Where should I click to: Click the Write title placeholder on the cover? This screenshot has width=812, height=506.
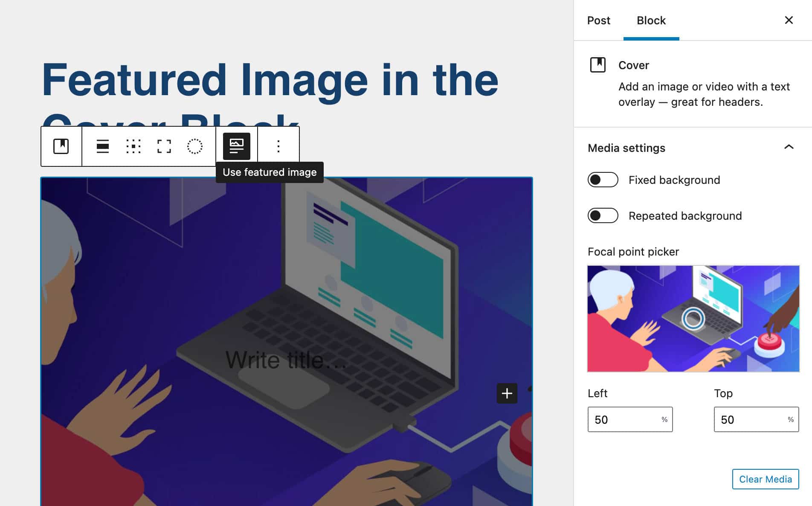click(x=286, y=360)
